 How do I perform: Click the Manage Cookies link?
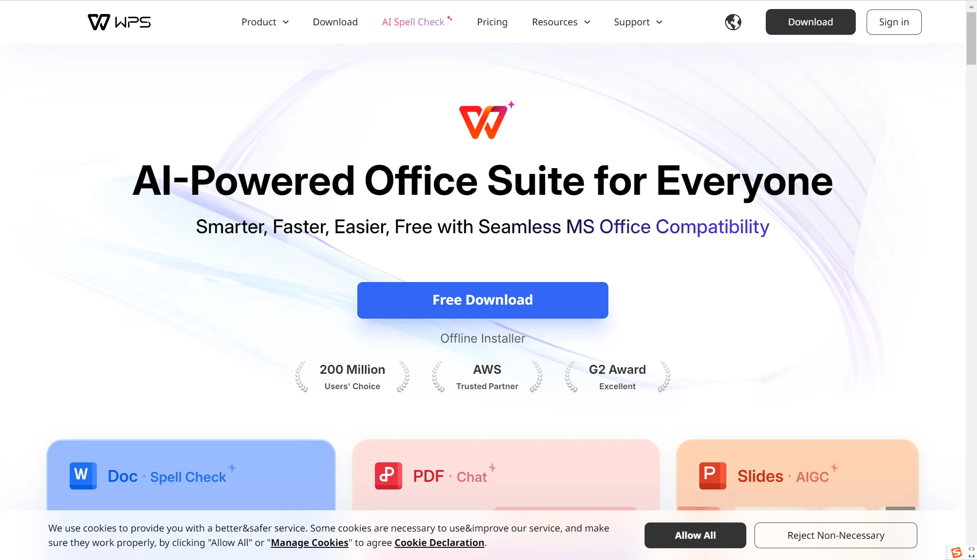pyautogui.click(x=309, y=542)
